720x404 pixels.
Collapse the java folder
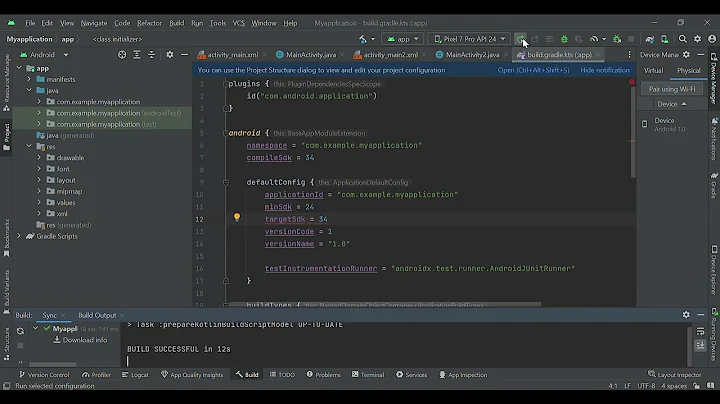click(x=29, y=90)
